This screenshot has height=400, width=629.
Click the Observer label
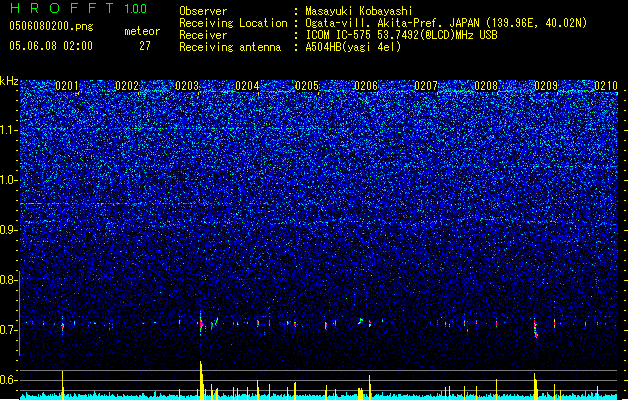(203, 11)
